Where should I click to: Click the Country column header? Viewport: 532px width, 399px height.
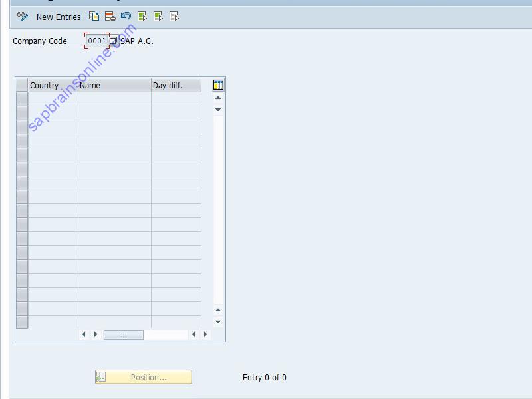pos(53,85)
